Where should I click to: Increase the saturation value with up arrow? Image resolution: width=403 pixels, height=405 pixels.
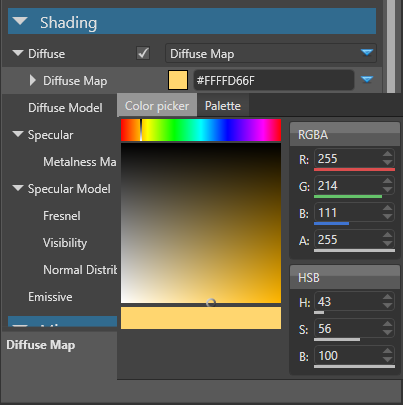point(387,324)
